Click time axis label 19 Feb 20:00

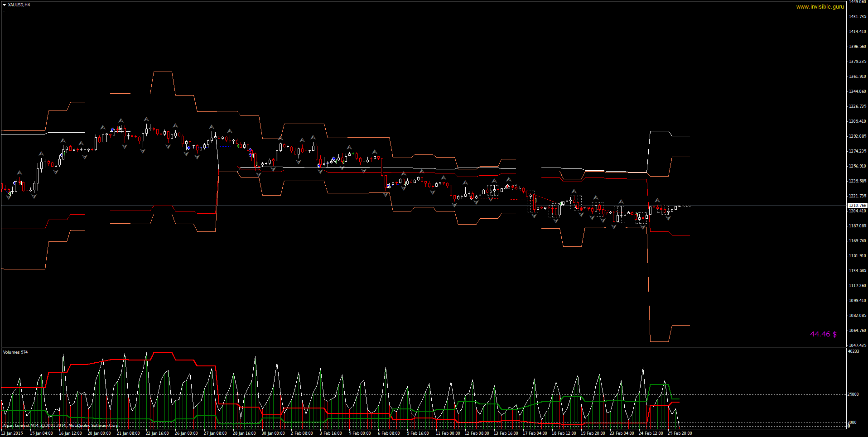(593, 433)
